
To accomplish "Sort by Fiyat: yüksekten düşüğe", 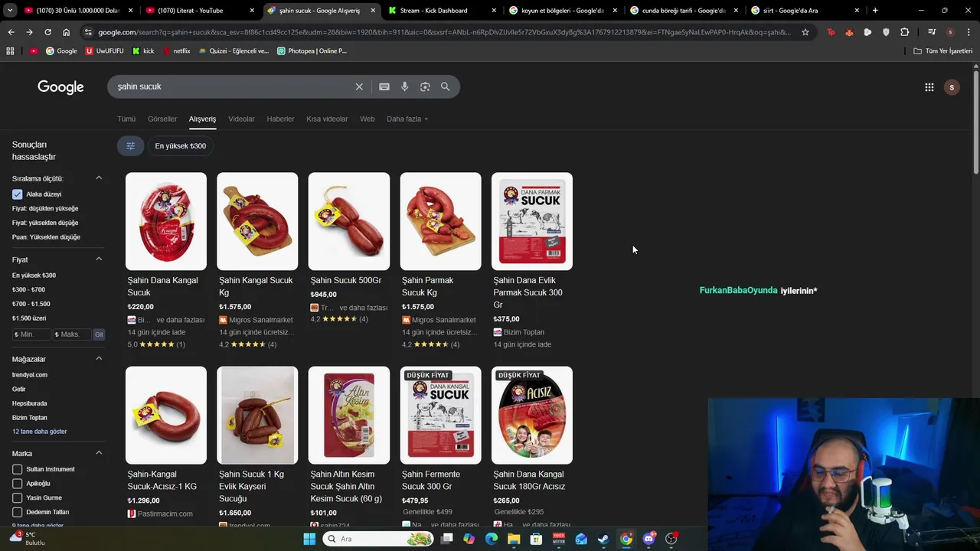I will coord(45,223).
